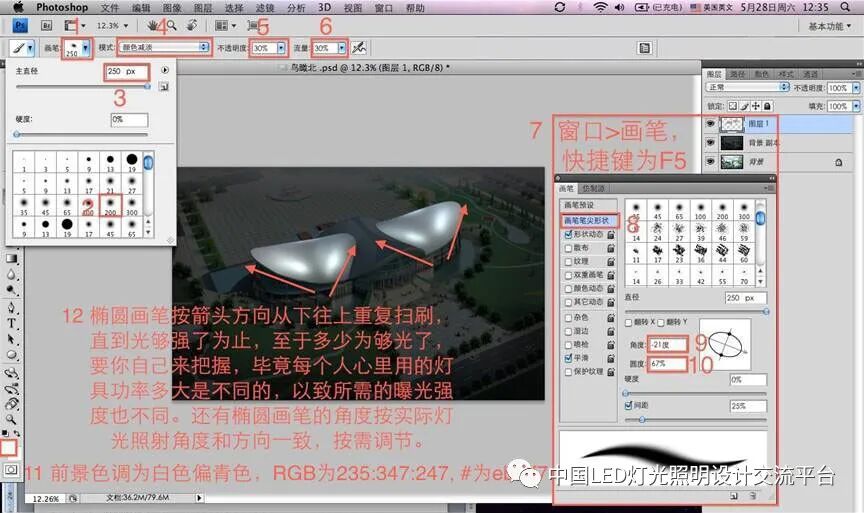864x513 pixels.
Task: Hide 图层 1 layer visibility eye
Action: coord(710,123)
